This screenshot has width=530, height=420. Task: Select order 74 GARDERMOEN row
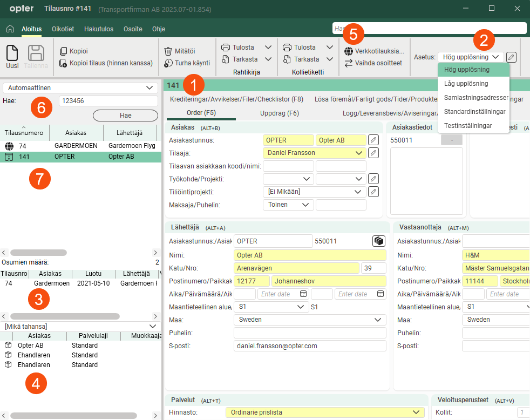coord(81,146)
